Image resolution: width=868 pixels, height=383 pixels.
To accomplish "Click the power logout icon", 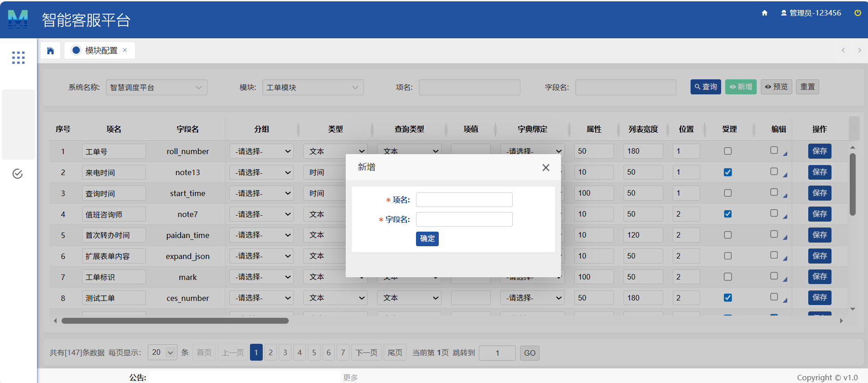I will click(858, 13).
